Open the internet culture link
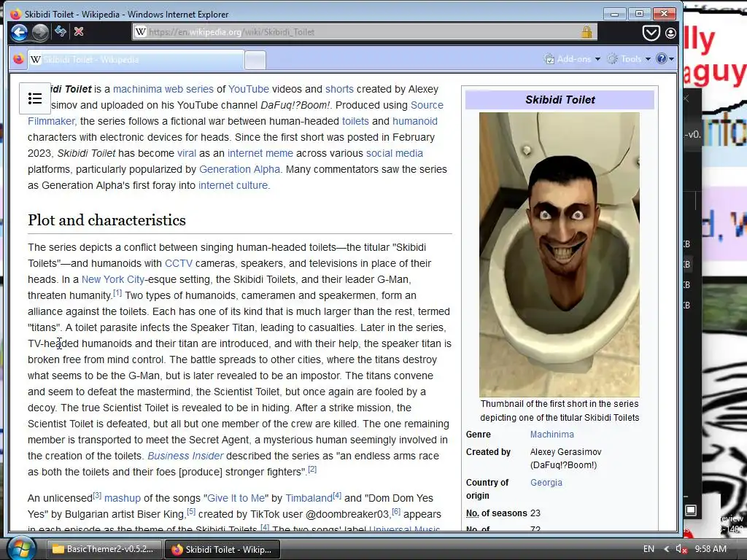 (x=233, y=185)
